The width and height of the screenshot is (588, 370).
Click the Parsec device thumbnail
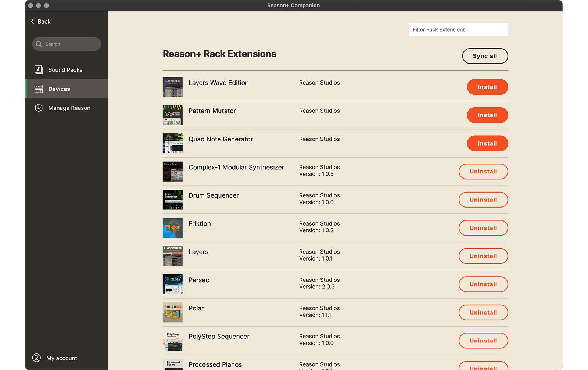173,284
